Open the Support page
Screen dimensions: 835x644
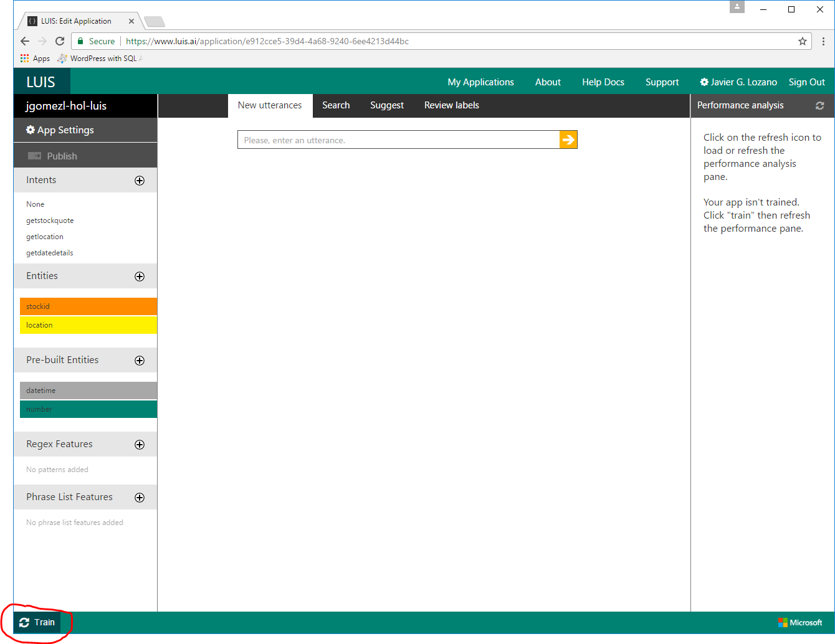[662, 82]
